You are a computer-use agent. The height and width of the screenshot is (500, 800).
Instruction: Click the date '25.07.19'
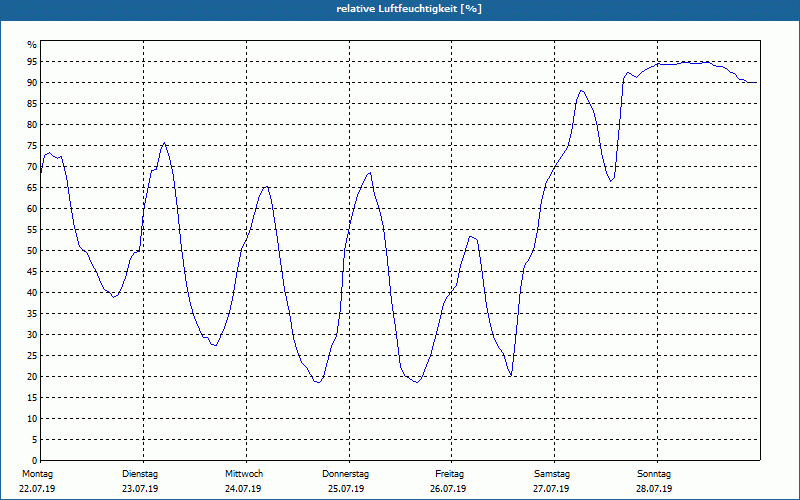(346, 489)
